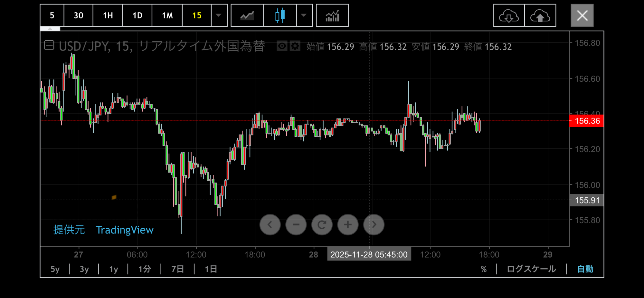Select the line chart type icon

click(x=247, y=15)
